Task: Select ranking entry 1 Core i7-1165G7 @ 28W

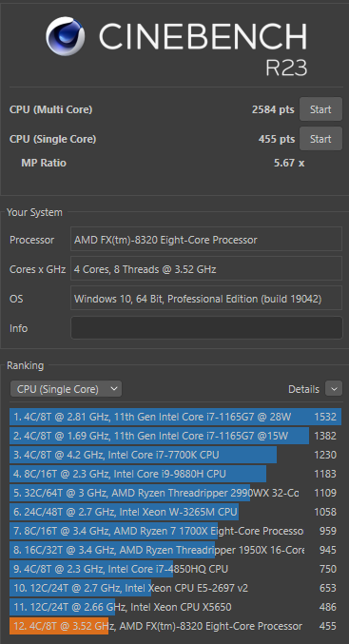Action: pyautogui.click(x=175, y=417)
